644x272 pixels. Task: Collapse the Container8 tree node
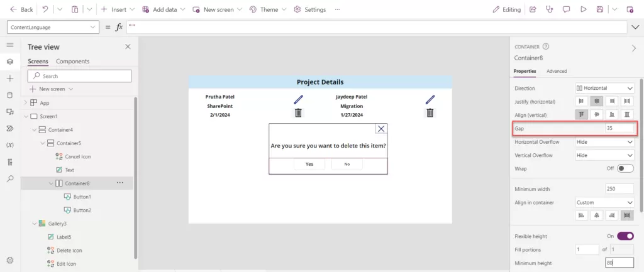click(x=51, y=183)
